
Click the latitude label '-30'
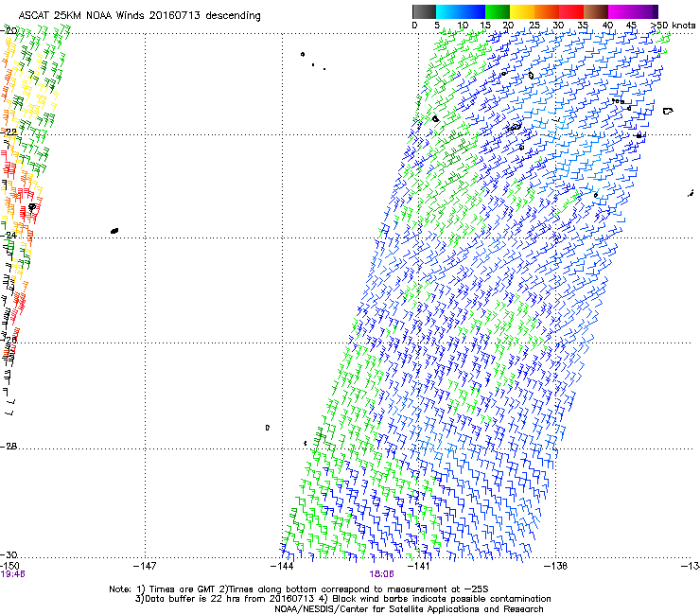pos(9,554)
